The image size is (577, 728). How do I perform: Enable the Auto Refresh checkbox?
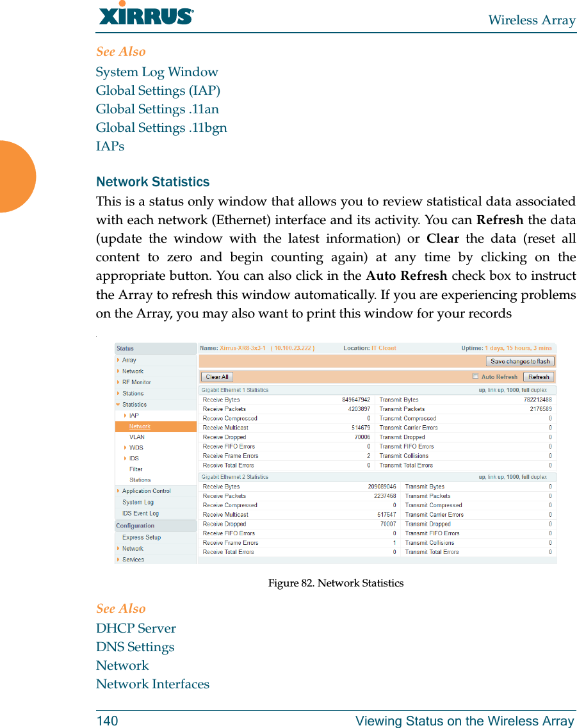(474, 376)
